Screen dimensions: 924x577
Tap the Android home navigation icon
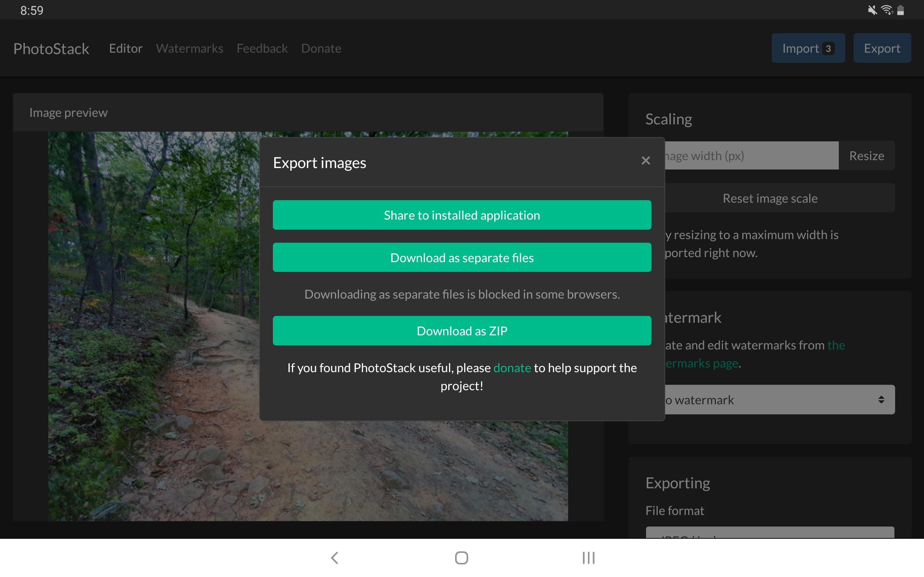462,558
